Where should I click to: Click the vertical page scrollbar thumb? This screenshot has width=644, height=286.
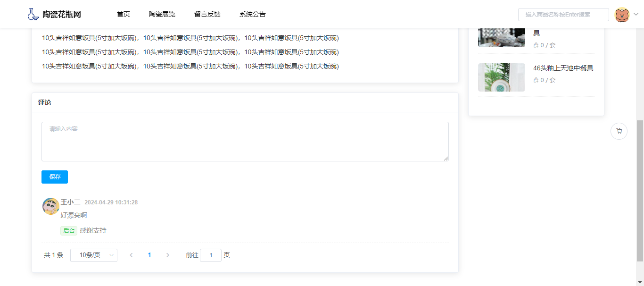click(640, 191)
